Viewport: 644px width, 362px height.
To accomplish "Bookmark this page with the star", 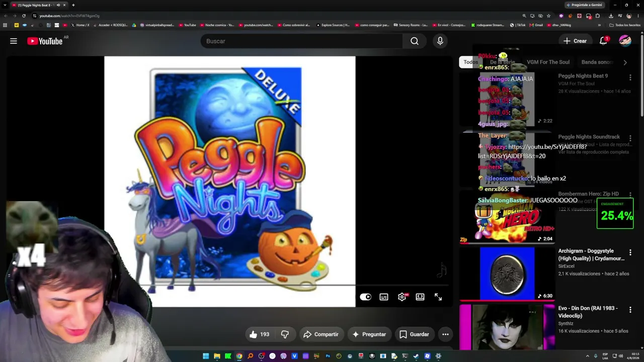I will point(548,16).
